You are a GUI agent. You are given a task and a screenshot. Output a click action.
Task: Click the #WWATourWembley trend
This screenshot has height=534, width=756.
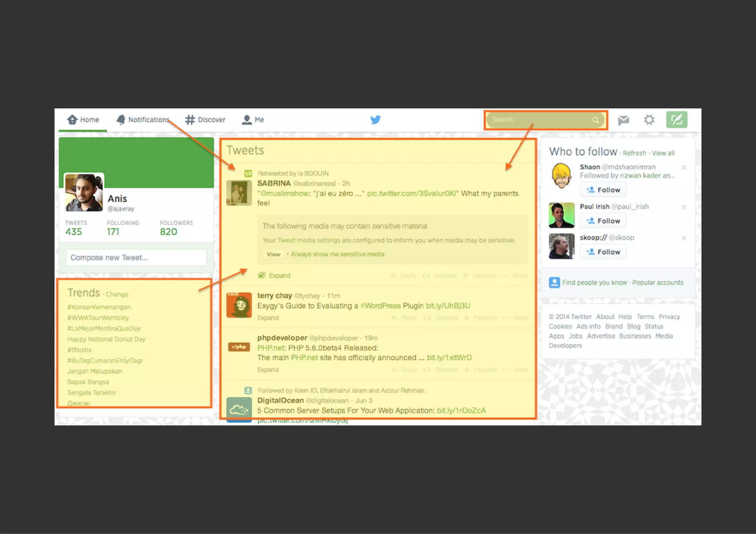coord(98,318)
